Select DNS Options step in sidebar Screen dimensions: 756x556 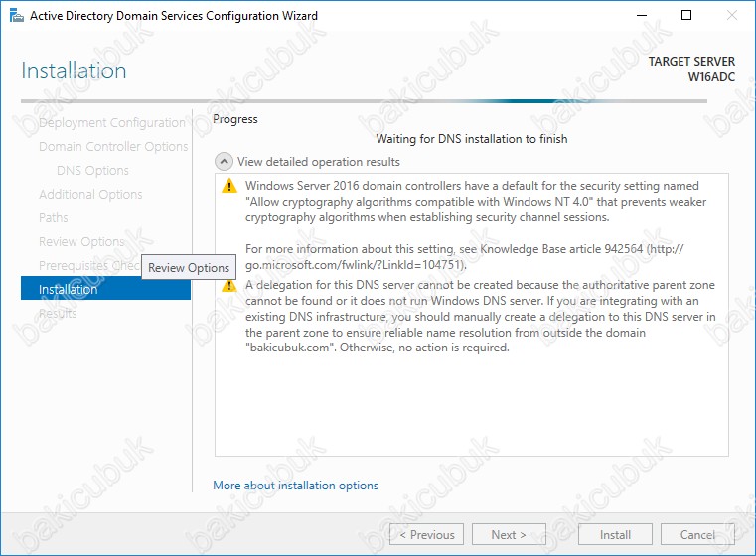[x=92, y=170]
